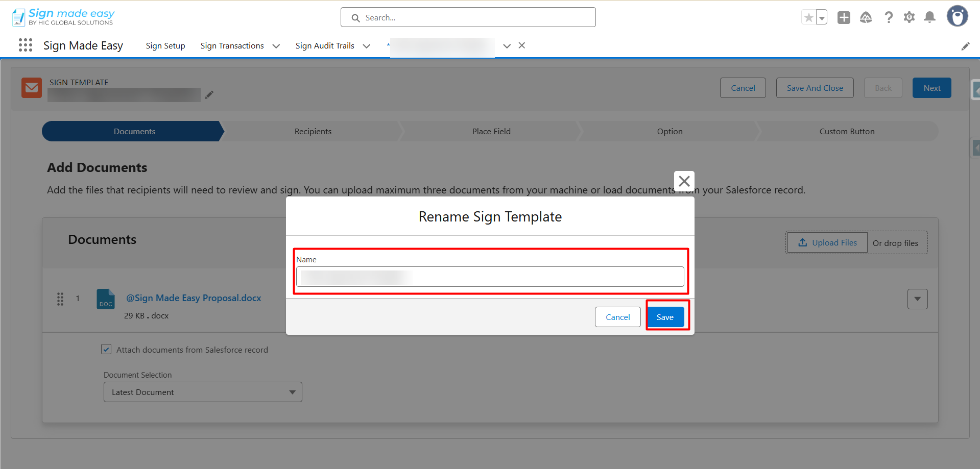Click Cancel in the rename dialog
The height and width of the screenshot is (469, 980).
(618, 317)
